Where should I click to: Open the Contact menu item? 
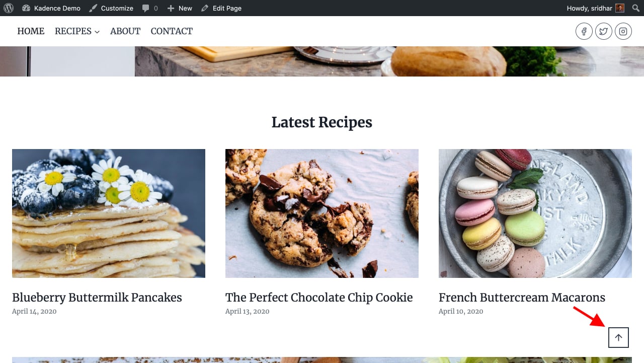click(172, 31)
